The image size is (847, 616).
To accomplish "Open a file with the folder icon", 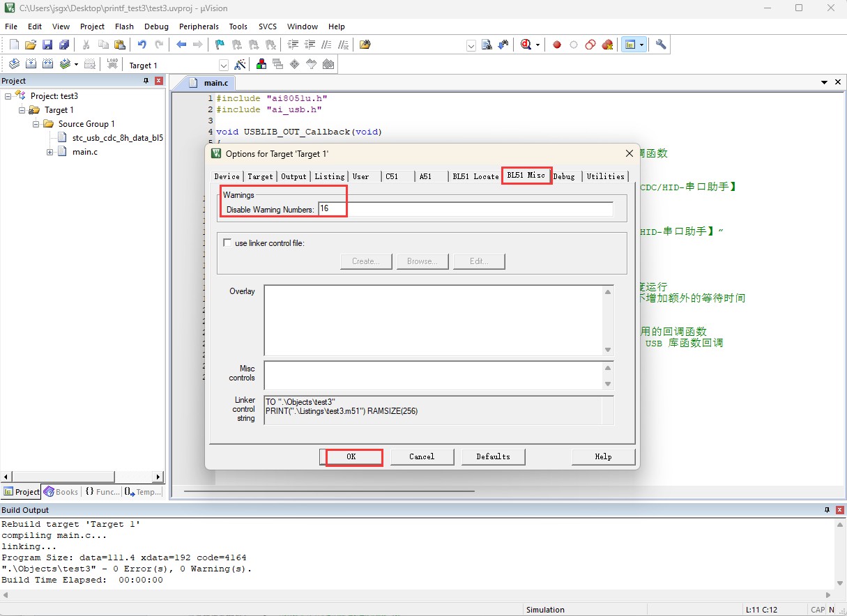I will coord(31,45).
